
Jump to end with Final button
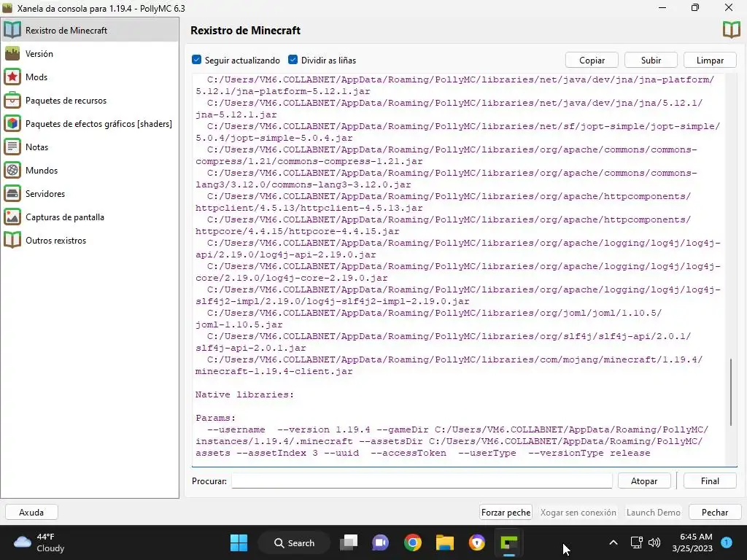point(710,481)
